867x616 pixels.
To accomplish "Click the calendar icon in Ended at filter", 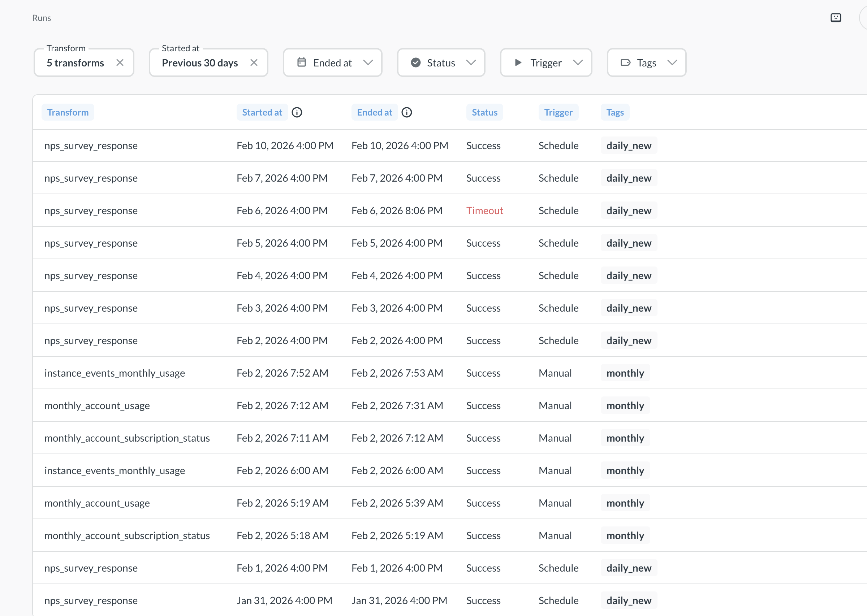I will 301,62.
